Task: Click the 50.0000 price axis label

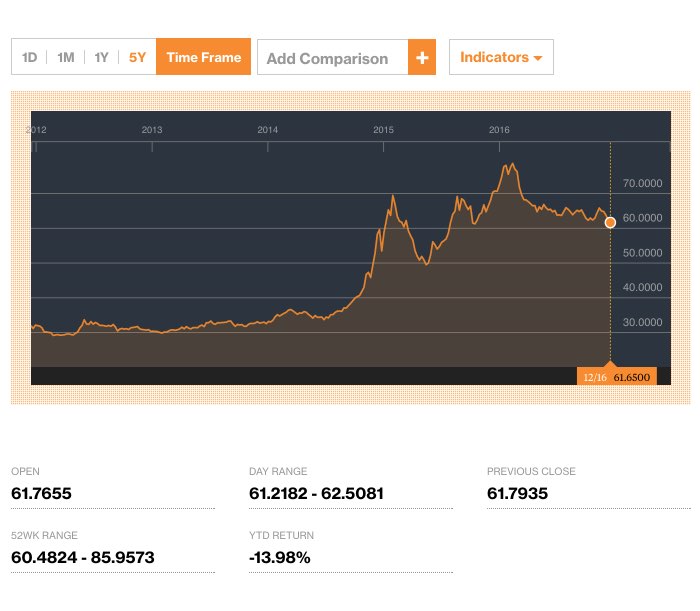Action: (x=642, y=253)
